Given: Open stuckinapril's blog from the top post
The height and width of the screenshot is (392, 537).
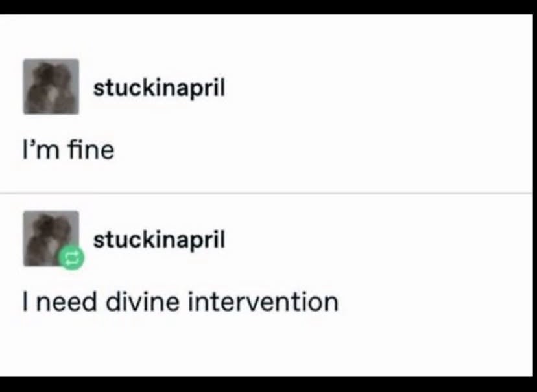Looking at the screenshot, I should 159,87.
